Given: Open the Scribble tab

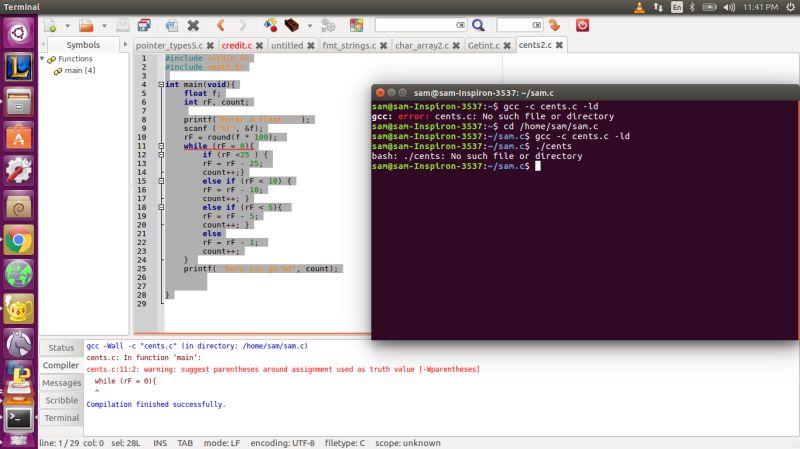Looking at the screenshot, I should click(x=61, y=400).
